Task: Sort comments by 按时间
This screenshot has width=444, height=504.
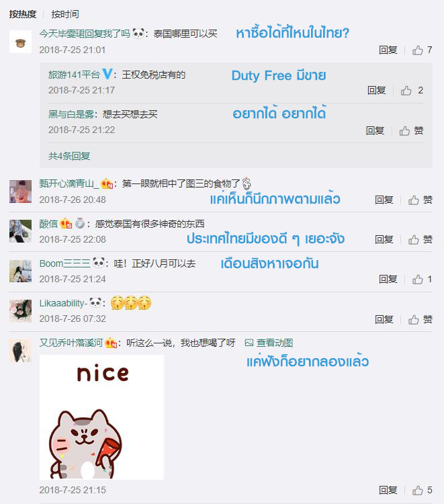Action: [x=65, y=14]
